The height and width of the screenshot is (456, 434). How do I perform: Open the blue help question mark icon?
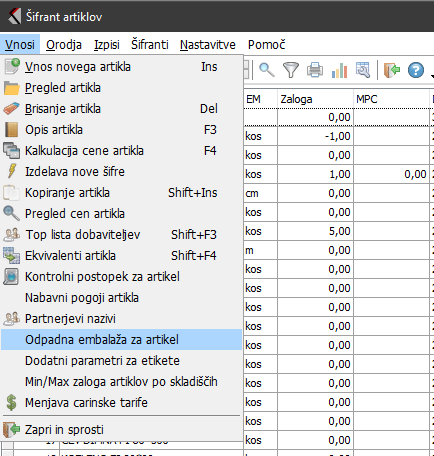pos(416,70)
